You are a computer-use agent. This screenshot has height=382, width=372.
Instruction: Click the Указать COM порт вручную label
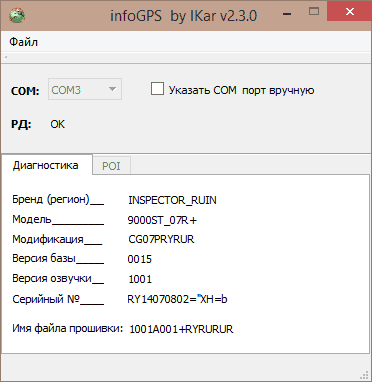click(x=241, y=90)
